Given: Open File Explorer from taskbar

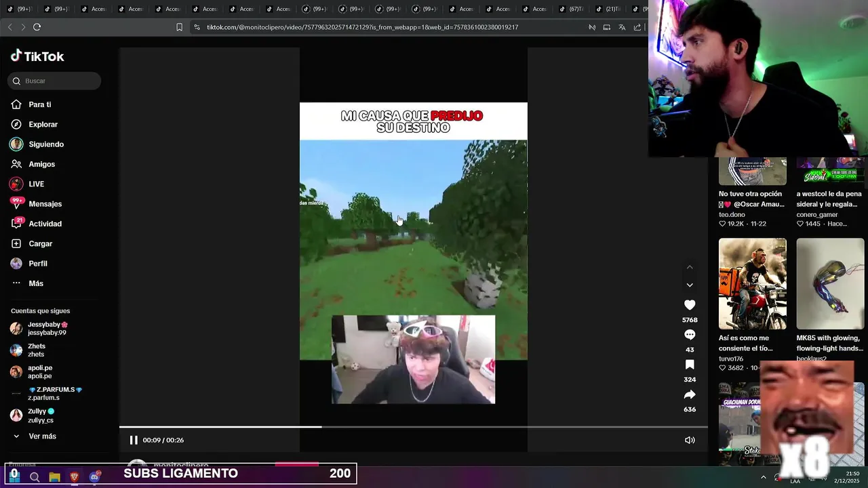Looking at the screenshot, I should click(54, 477).
